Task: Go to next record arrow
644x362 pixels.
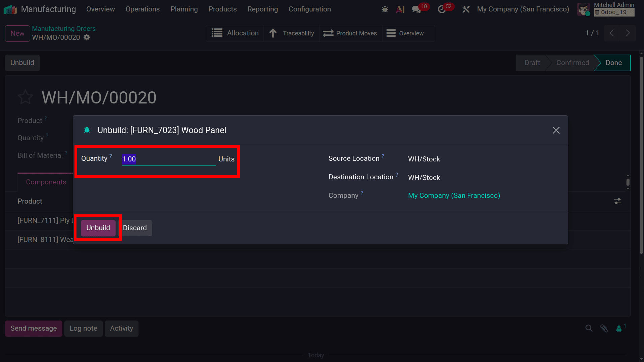Action: [x=627, y=33]
